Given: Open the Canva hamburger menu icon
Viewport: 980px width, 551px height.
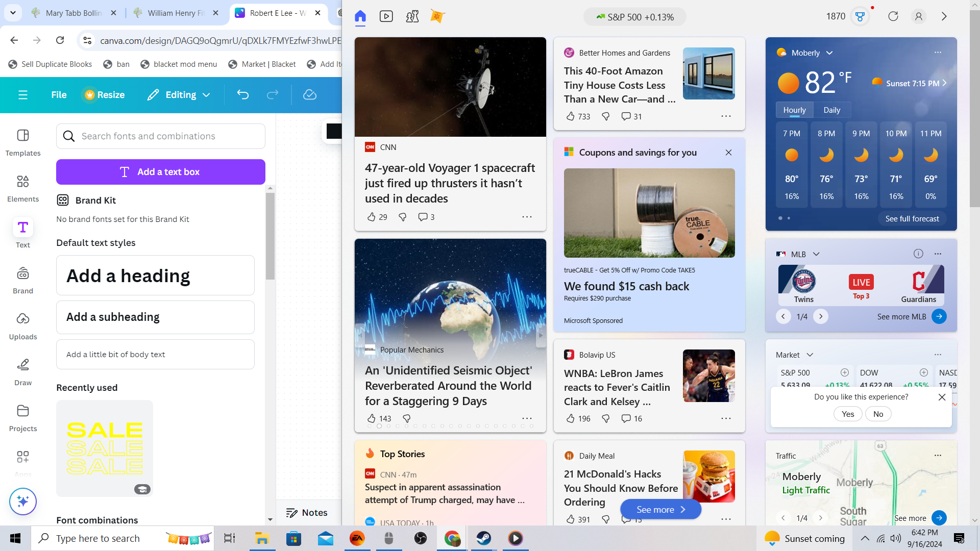Looking at the screenshot, I should click(23, 95).
